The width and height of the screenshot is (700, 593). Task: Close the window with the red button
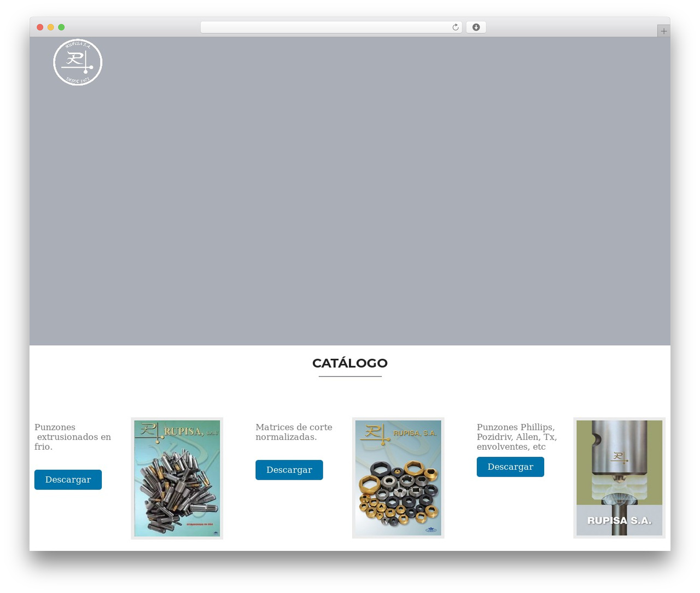coord(40,27)
